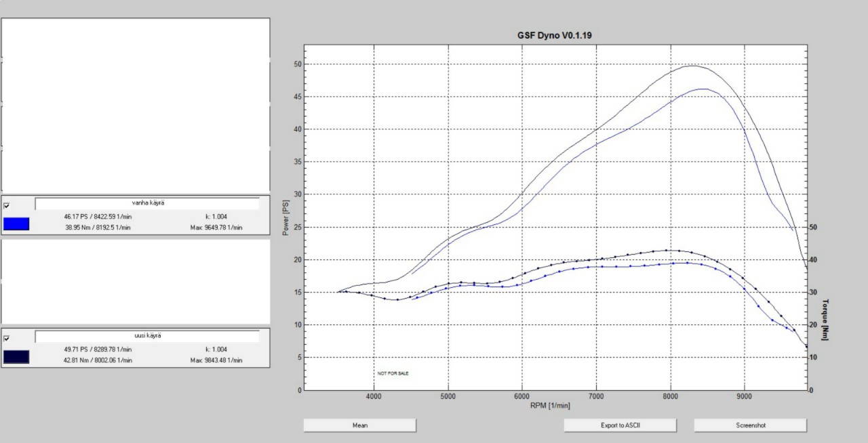Click the bright blue vanha käyrä color swatch
This screenshot has height=443, width=868.
coord(16,224)
